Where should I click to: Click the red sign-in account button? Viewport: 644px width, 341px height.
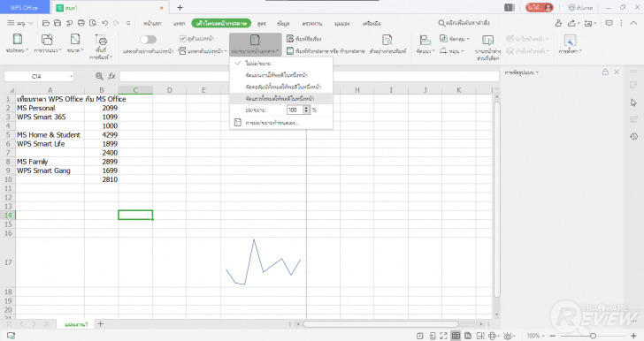click(x=540, y=7)
